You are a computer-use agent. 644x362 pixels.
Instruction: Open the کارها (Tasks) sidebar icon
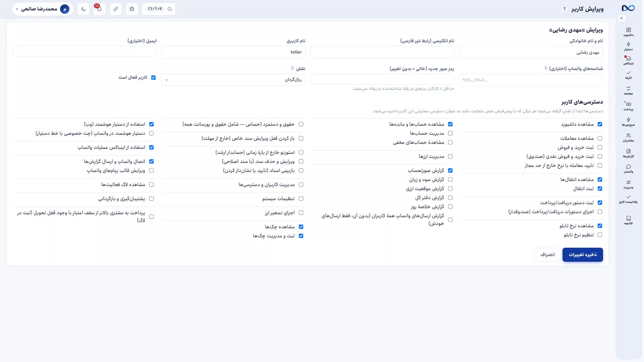tap(628, 75)
